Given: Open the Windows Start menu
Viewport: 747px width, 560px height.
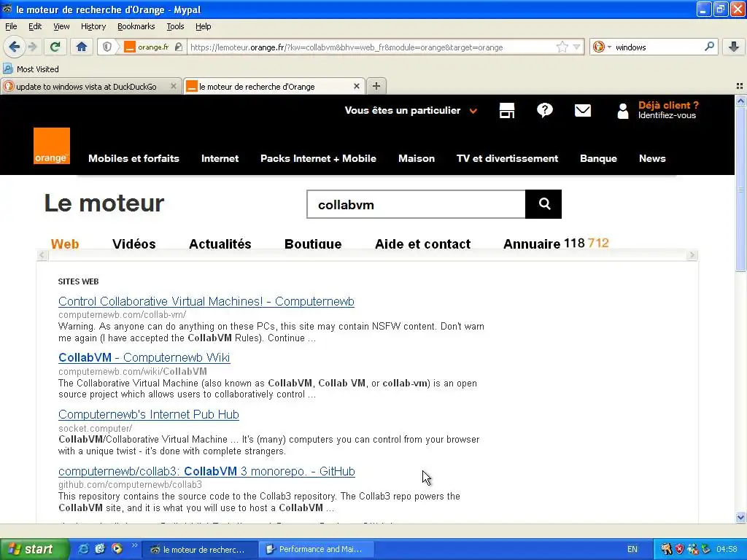Looking at the screenshot, I should [35, 549].
